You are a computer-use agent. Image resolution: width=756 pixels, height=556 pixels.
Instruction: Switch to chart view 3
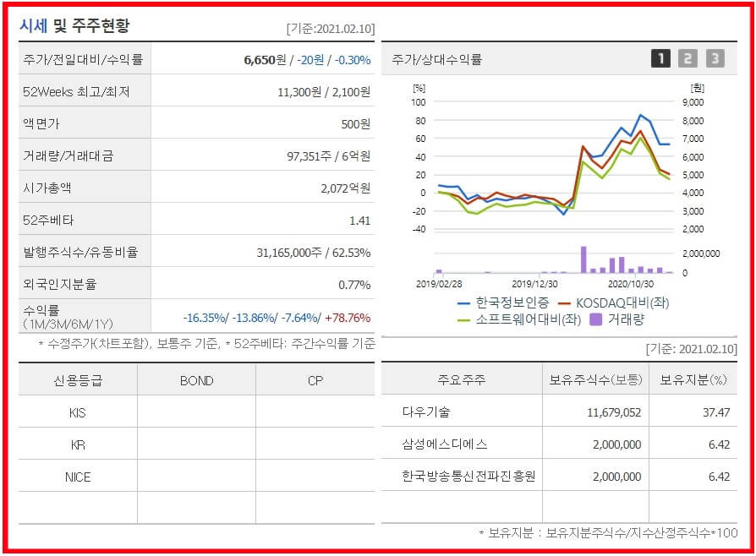click(x=715, y=59)
